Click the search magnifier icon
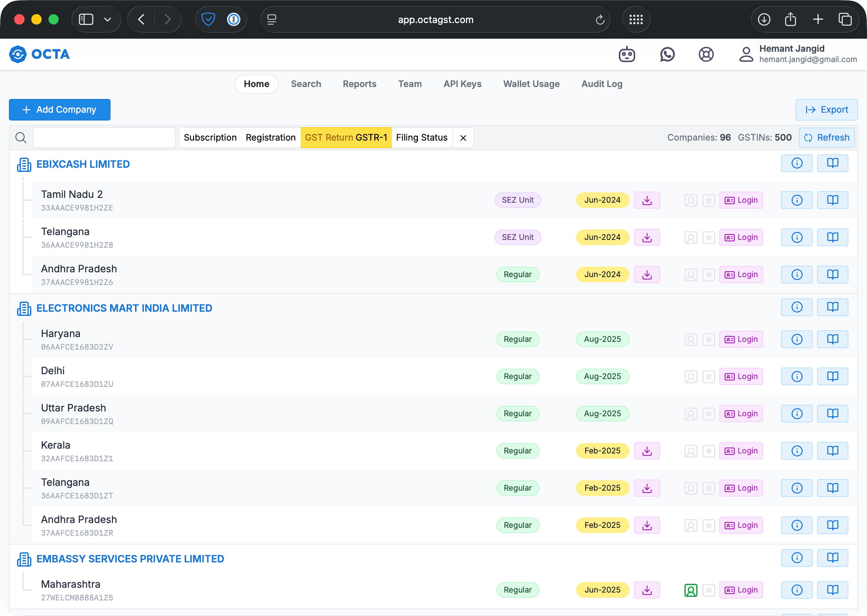The width and height of the screenshot is (867, 616). pyautogui.click(x=21, y=138)
